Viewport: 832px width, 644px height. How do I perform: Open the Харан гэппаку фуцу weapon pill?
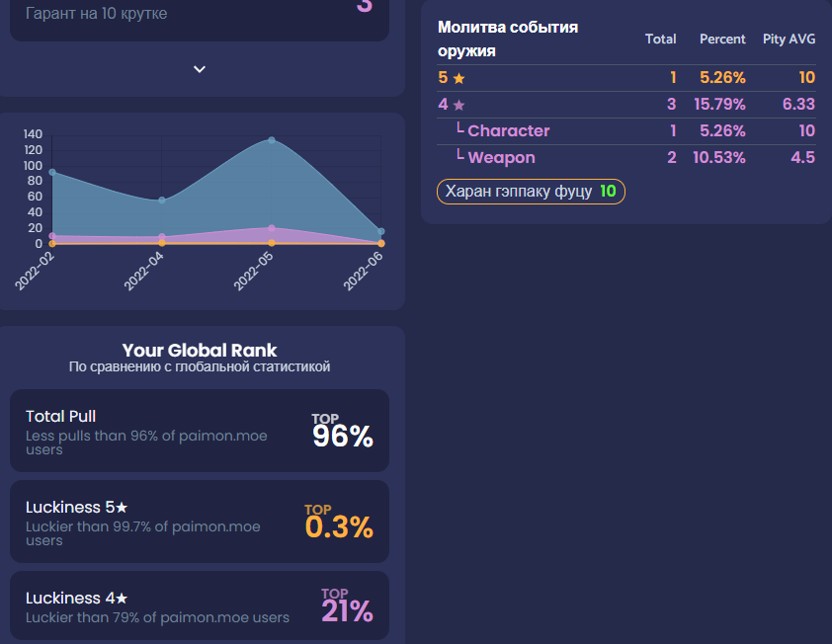point(531,192)
